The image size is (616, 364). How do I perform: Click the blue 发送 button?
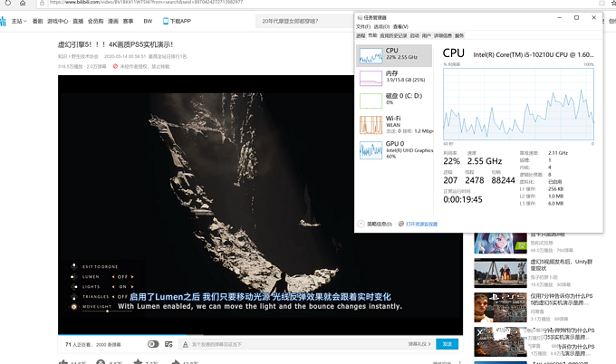tap(448, 344)
